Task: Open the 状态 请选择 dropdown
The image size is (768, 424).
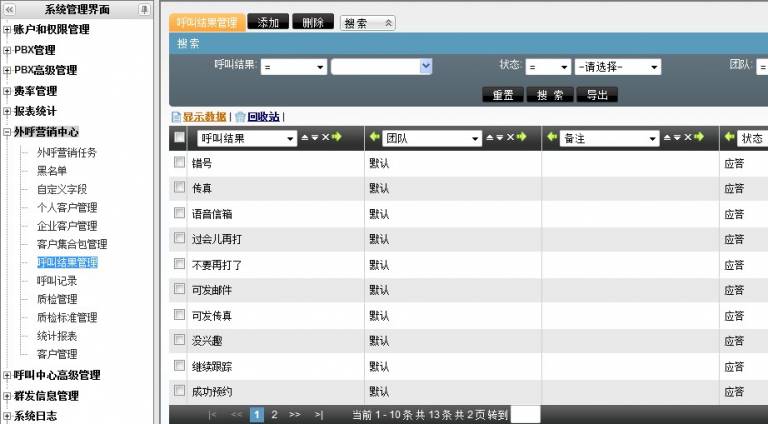Action: pos(617,67)
